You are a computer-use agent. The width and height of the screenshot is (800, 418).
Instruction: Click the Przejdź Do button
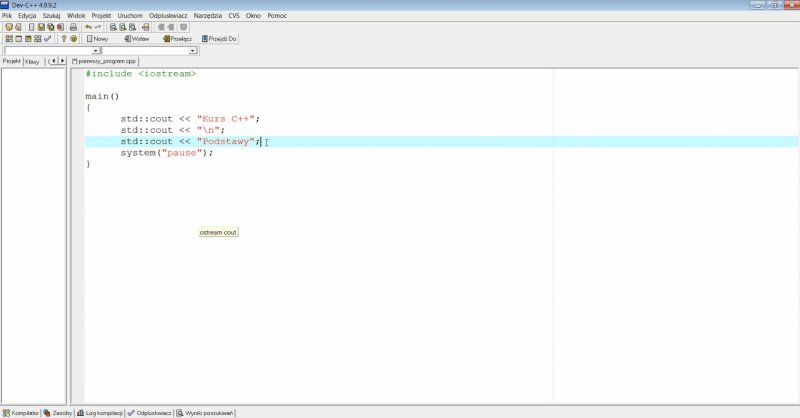220,39
